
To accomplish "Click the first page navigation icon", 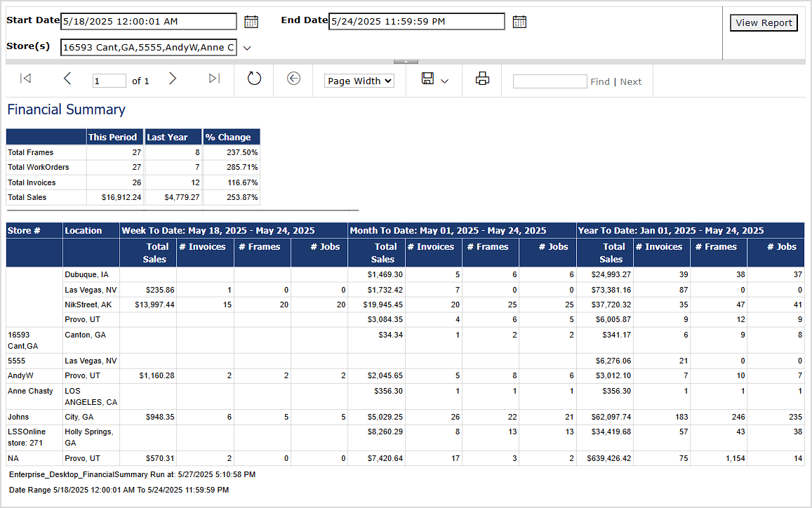I will 25,79.
